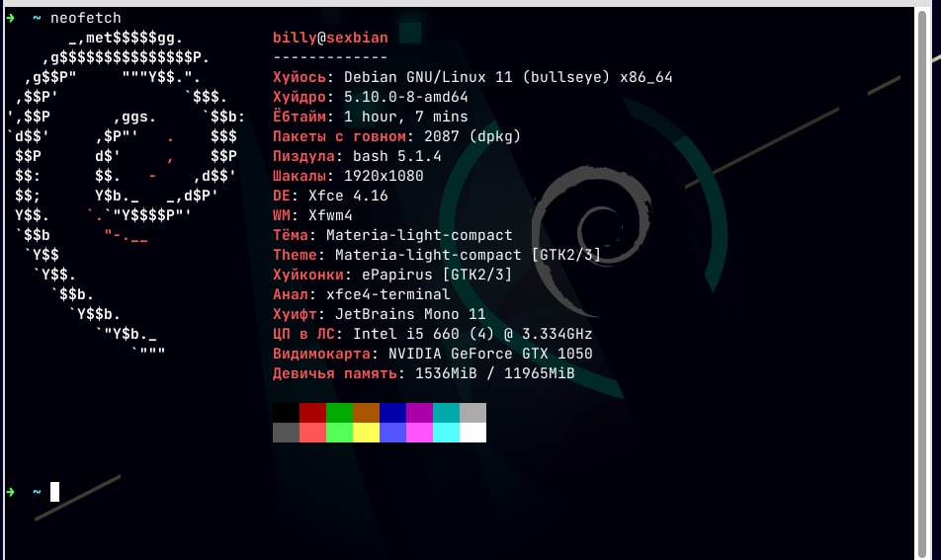This screenshot has width=941, height=560.
Task: Click the purple color swatch
Action: pos(419,413)
